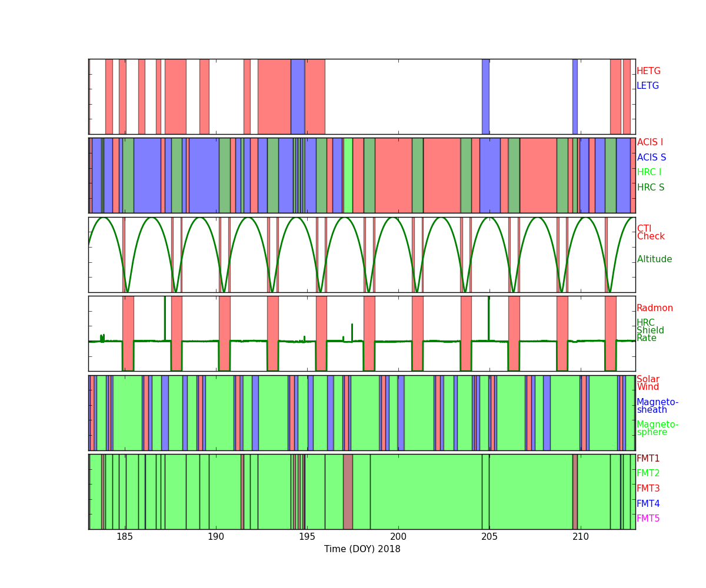The width and height of the screenshot is (706, 588).
Task: Click the HRC I legend text
Action: tap(649, 172)
